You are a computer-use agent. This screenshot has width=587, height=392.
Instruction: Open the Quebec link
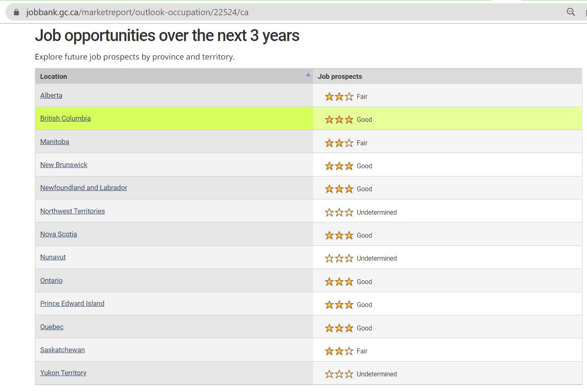pyautogui.click(x=52, y=327)
